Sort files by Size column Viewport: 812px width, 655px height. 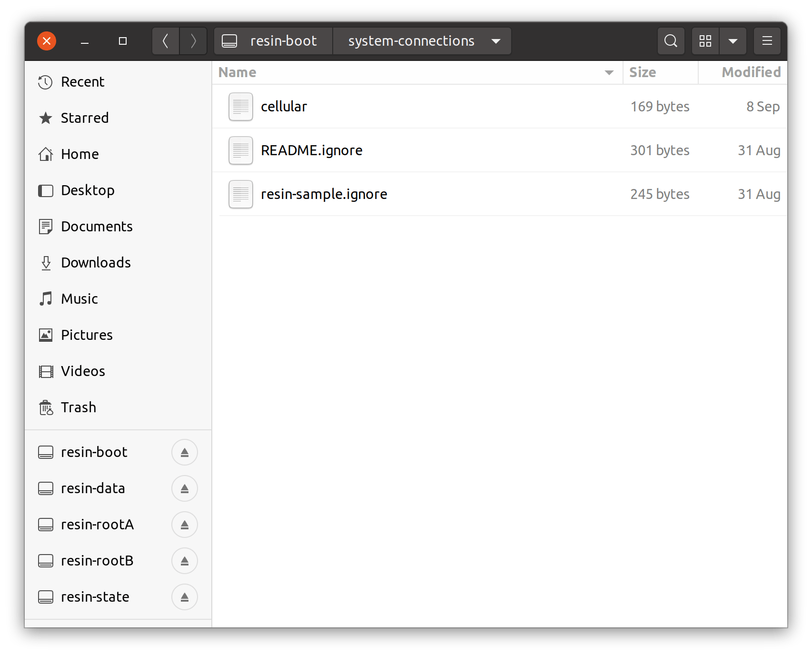643,72
